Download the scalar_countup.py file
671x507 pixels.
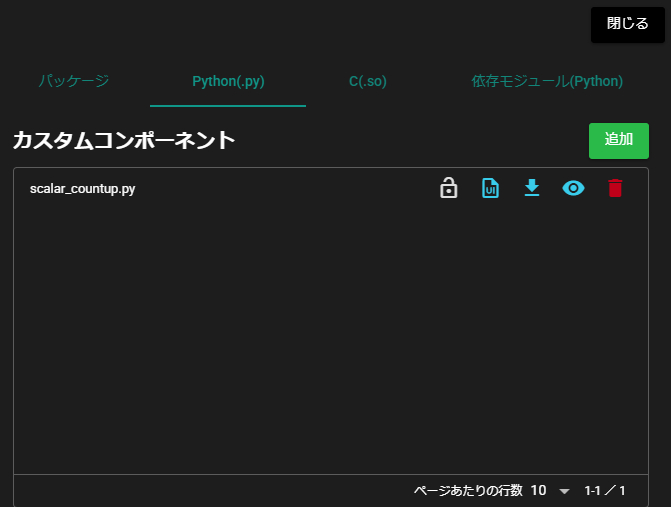(532, 188)
